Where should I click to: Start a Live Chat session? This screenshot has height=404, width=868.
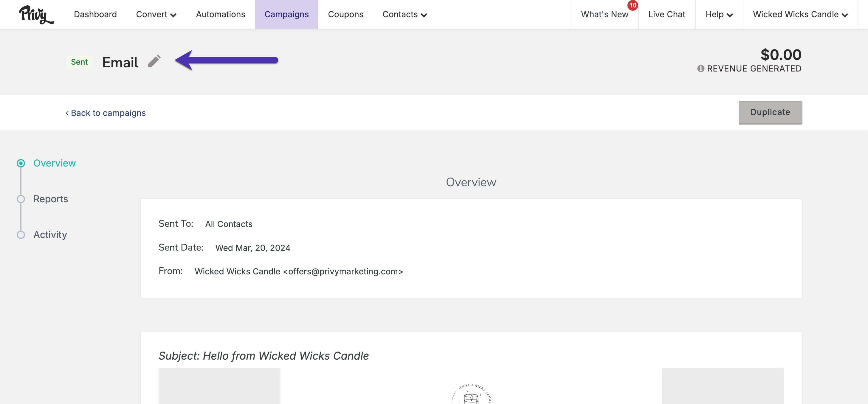click(666, 15)
